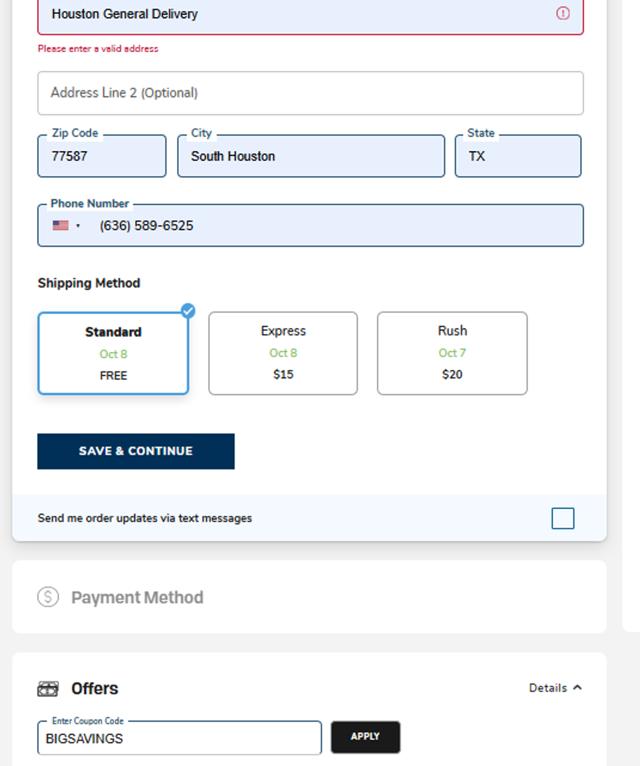Click the US flag country icon

(61, 226)
